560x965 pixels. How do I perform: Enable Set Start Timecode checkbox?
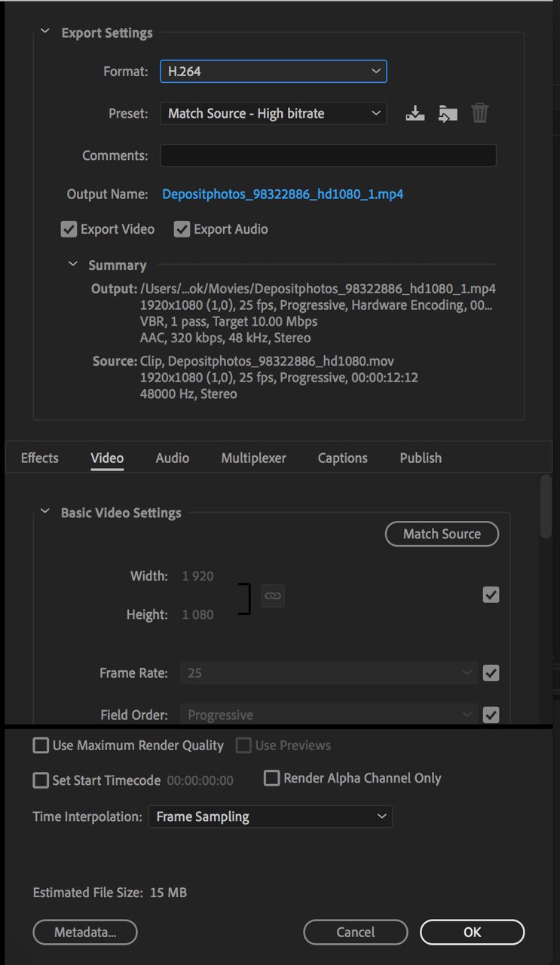[41, 780]
